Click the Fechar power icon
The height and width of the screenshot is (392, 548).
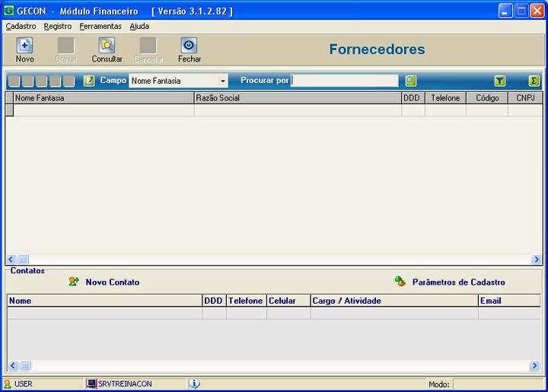[x=189, y=46]
